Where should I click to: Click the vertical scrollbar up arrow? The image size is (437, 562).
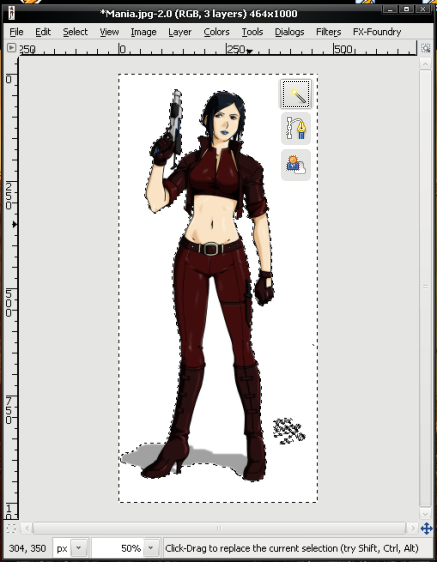click(x=426, y=64)
